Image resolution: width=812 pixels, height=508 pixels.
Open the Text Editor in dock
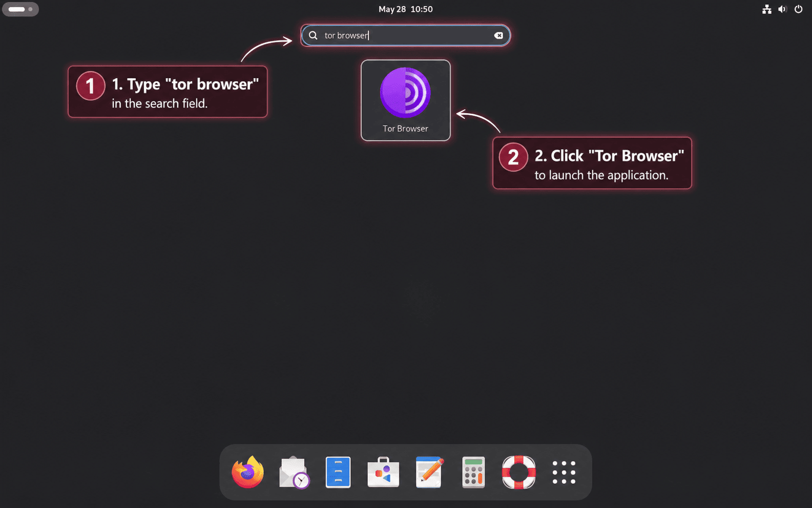tap(429, 472)
